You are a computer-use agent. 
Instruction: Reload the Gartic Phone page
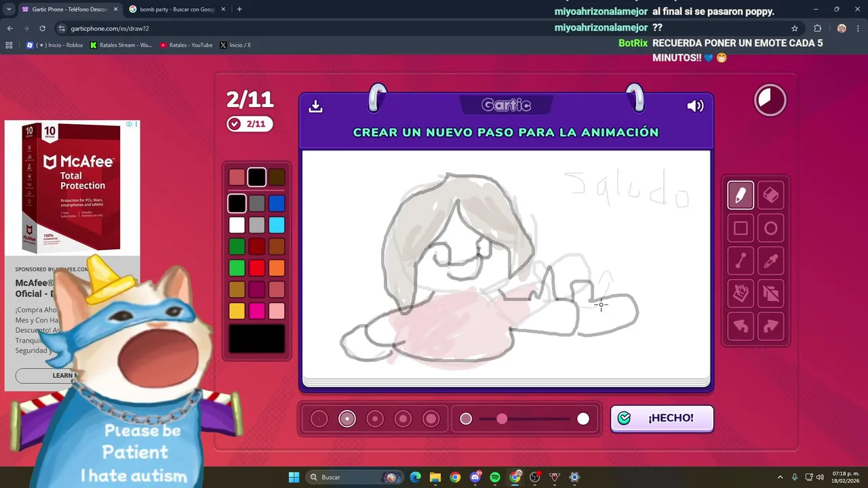[x=42, y=28]
